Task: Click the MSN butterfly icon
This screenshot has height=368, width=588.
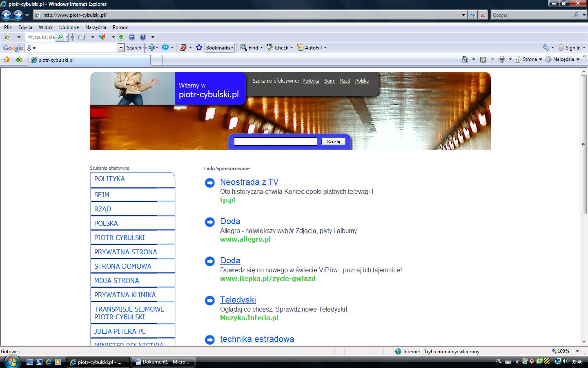Action: (102, 37)
